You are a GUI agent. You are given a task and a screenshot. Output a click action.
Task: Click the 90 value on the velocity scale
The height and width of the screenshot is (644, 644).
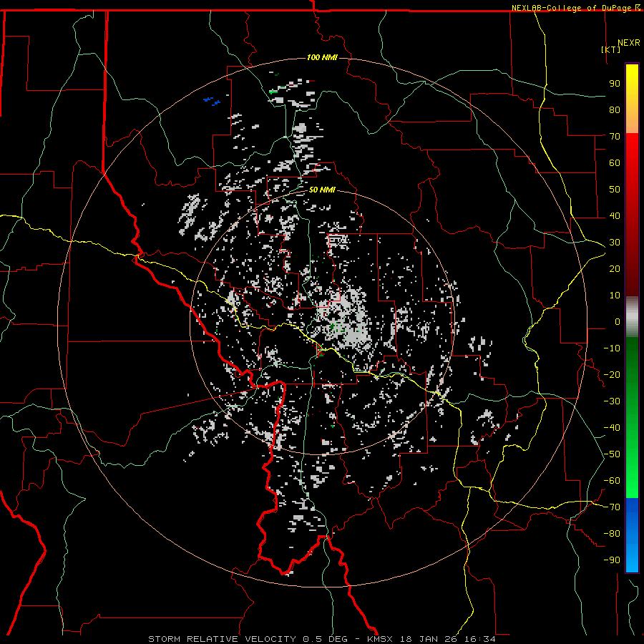615,84
